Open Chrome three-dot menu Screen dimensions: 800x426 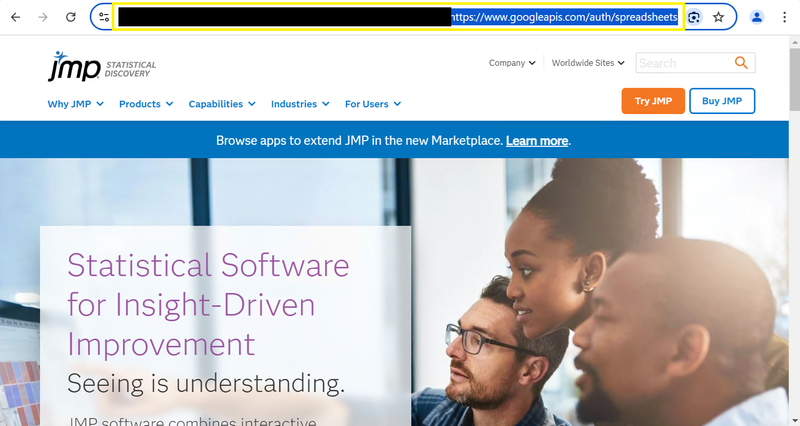tap(784, 17)
